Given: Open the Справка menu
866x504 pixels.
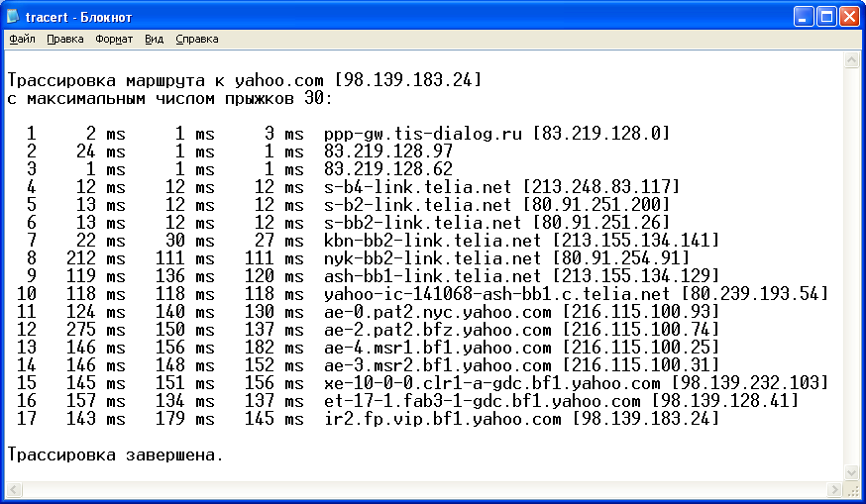Looking at the screenshot, I should pos(197,40).
